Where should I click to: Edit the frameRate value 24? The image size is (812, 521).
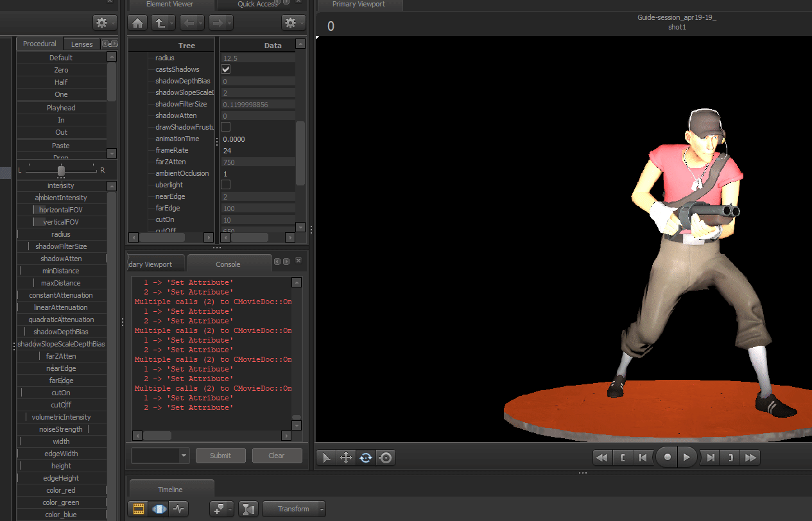point(258,150)
